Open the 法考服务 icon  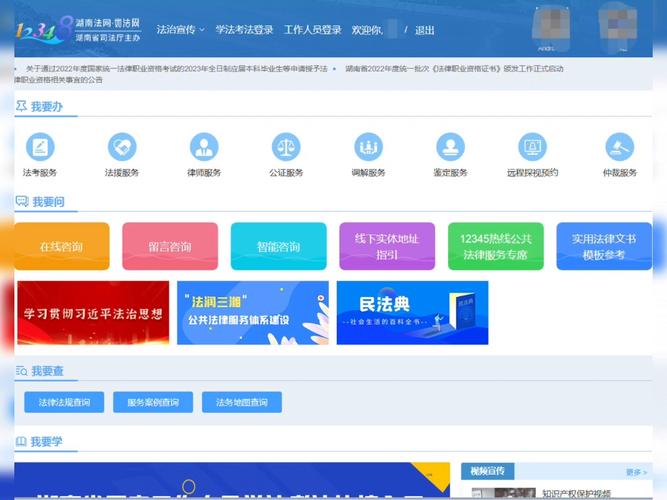(40, 148)
